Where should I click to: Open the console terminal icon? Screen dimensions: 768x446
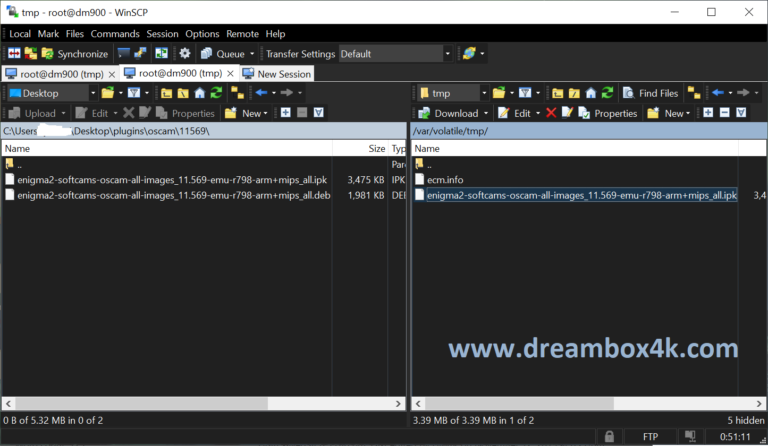point(124,53)
